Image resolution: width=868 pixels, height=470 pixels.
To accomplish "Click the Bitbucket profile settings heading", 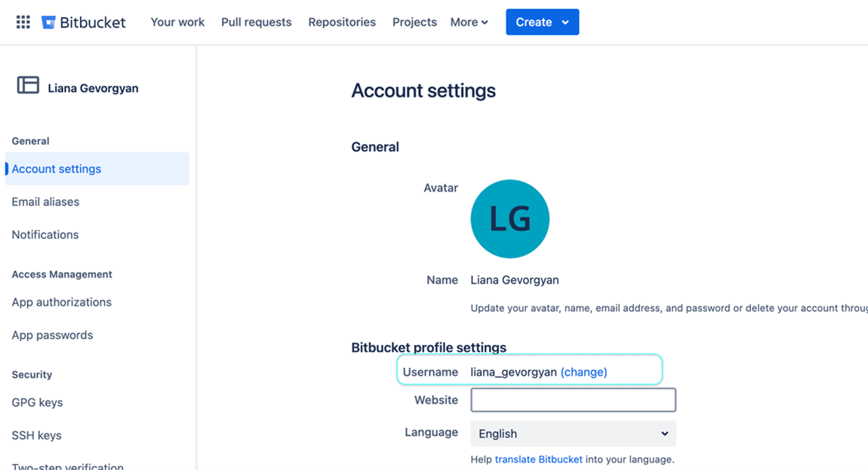I will [x=429, y=348].
